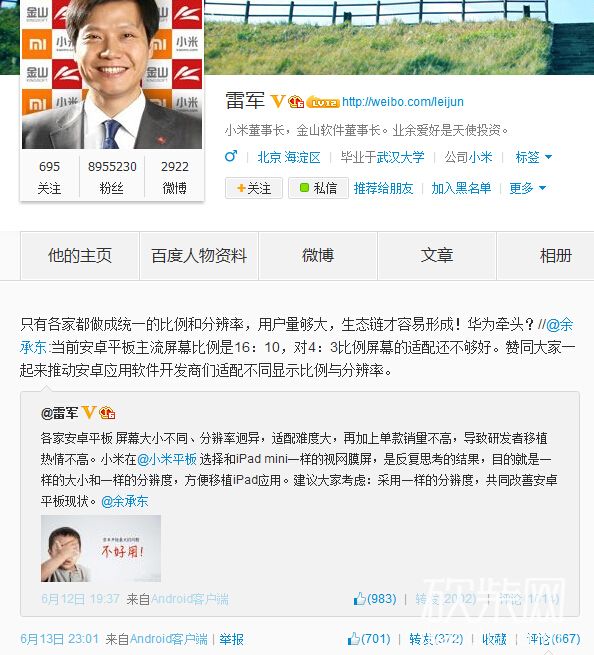Click the 加入黑名单 blacklist link
The height and width of the screenshot is (655, 594).
[x=461, y=188]
